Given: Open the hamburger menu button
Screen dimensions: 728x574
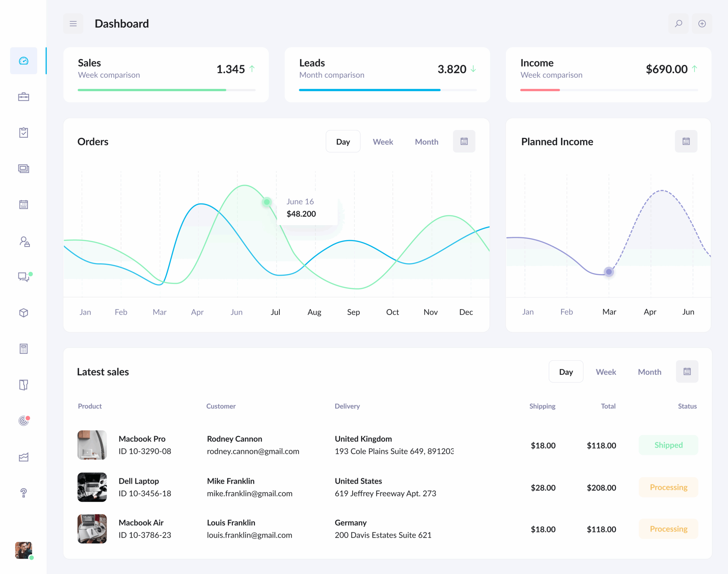Looking at the screenshot, I should [x=73, y=24].
